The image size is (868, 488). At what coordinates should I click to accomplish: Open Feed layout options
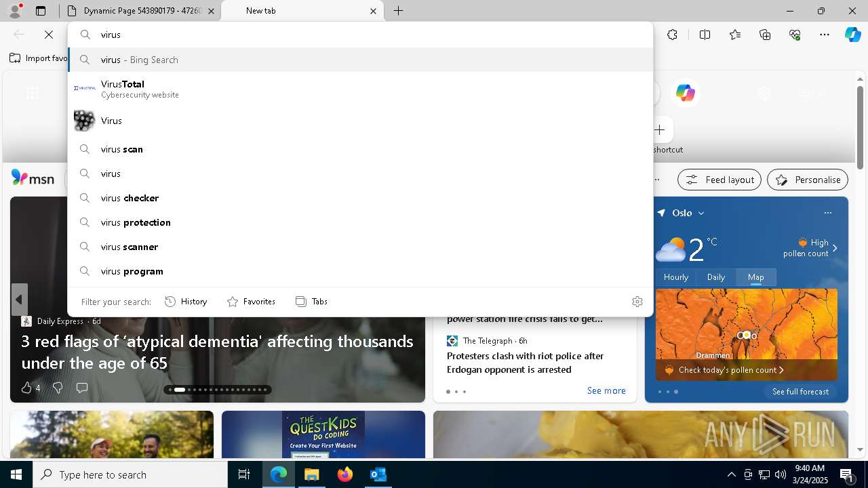coord(719,180)
